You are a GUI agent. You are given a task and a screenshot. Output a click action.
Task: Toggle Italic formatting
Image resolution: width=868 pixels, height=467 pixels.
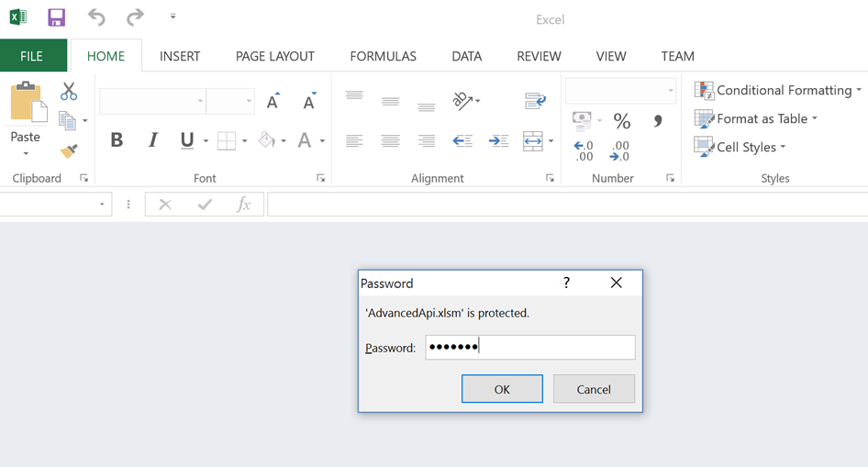coord(152,140)
